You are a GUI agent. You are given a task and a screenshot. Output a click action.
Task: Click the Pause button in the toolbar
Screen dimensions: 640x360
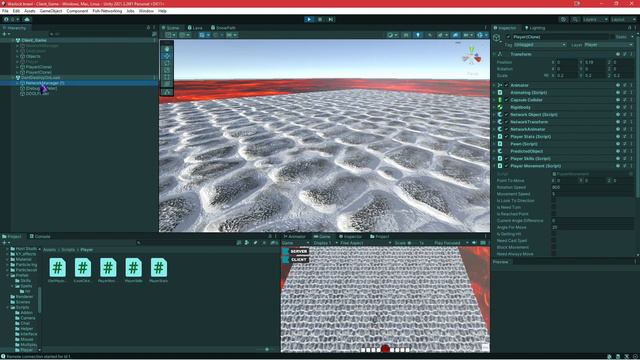pos(320,19)
